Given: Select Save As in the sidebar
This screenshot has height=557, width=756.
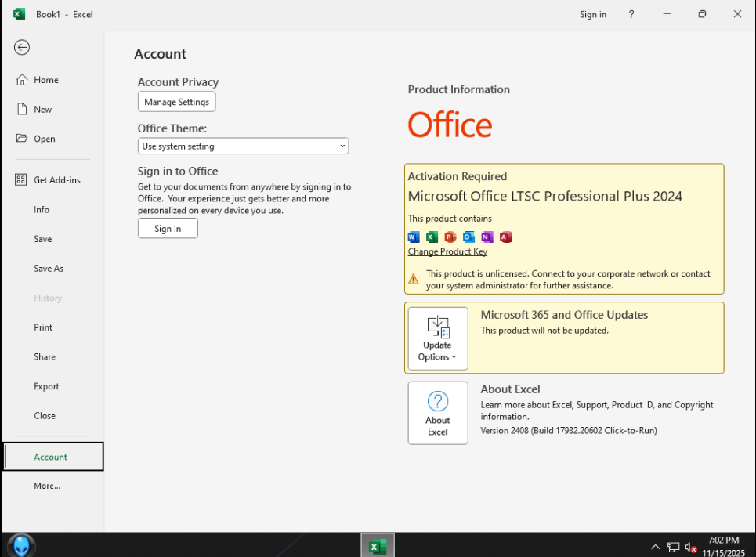Looking at the screenshot, I should click(49, 269).
